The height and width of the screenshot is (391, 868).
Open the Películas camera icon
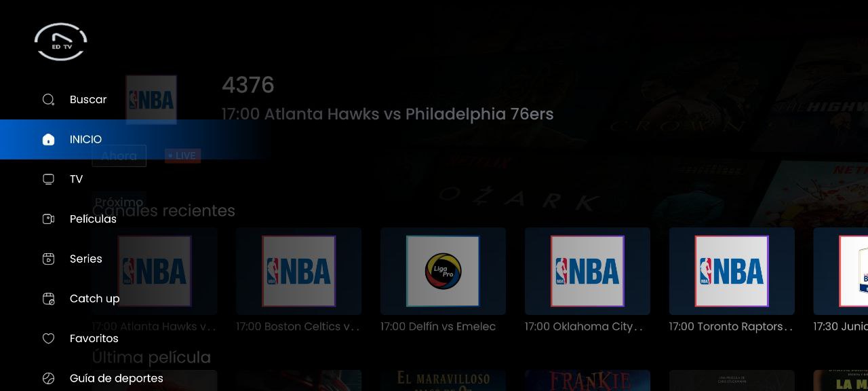click(48, 219)
